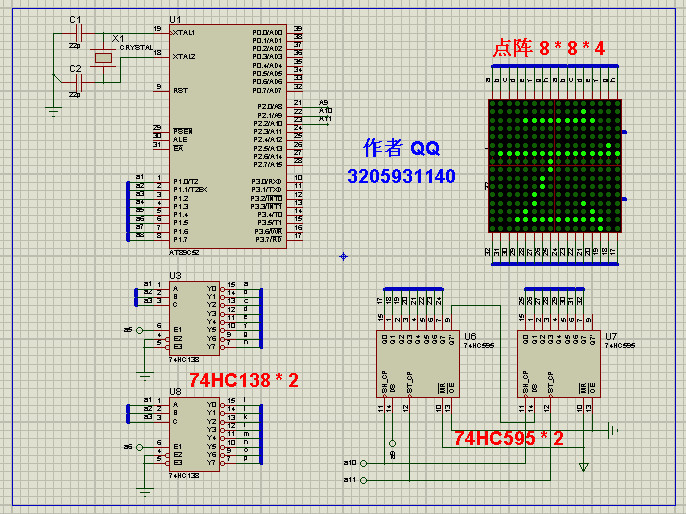Click the red '74HC595 * 2' label
The height and width of the screenshot is (514, 686).
tap(508, 438)
